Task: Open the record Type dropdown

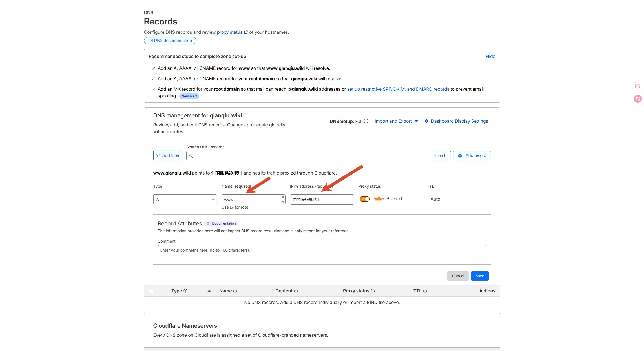Action: 185,199
